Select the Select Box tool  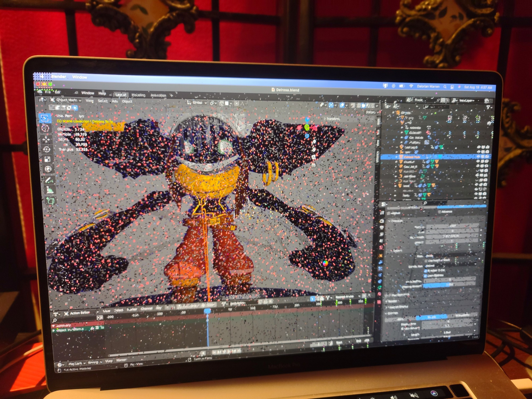coord(45,118)
